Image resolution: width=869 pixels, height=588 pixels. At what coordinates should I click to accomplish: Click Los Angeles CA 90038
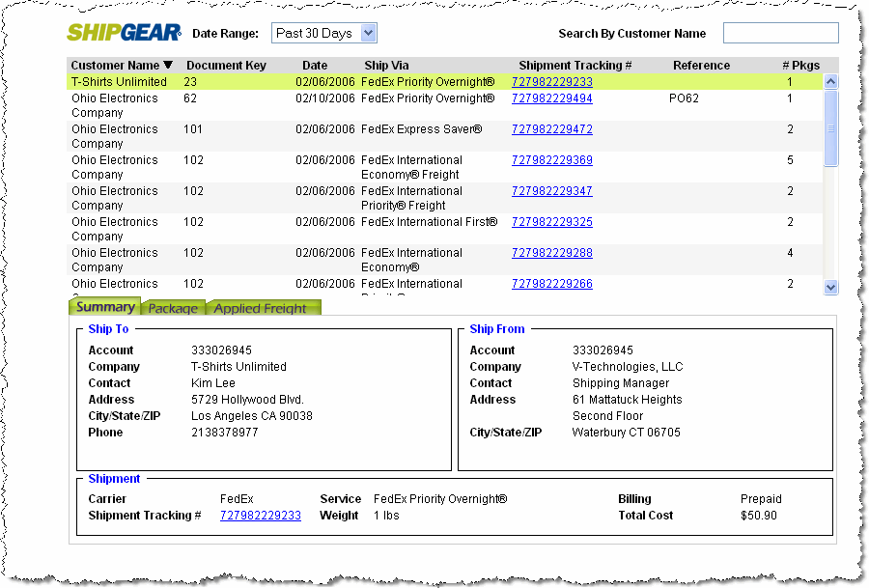click(252, 416)
